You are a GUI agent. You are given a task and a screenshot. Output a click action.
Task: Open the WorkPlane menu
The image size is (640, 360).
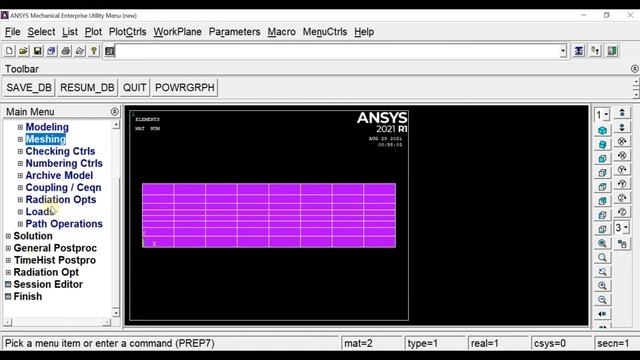pos(178,32)
